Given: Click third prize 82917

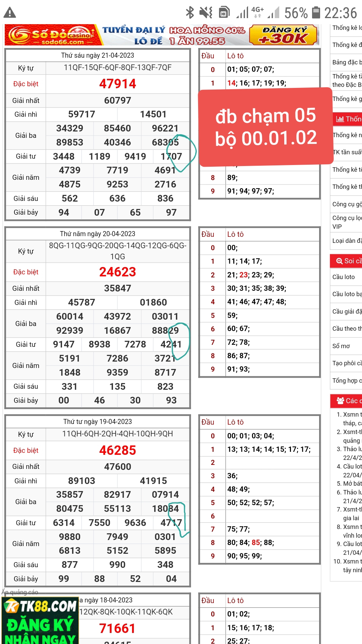Looking at the screenshot, I should coord(118,495).
